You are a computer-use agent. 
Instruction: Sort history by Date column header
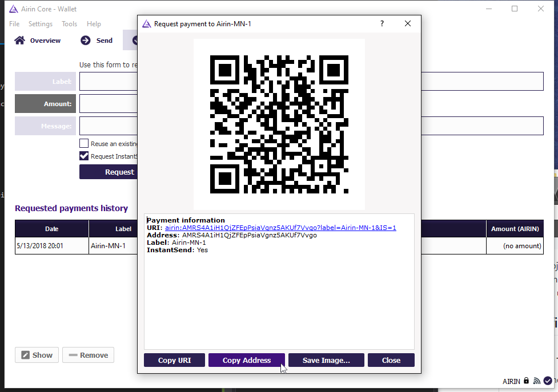51,229
